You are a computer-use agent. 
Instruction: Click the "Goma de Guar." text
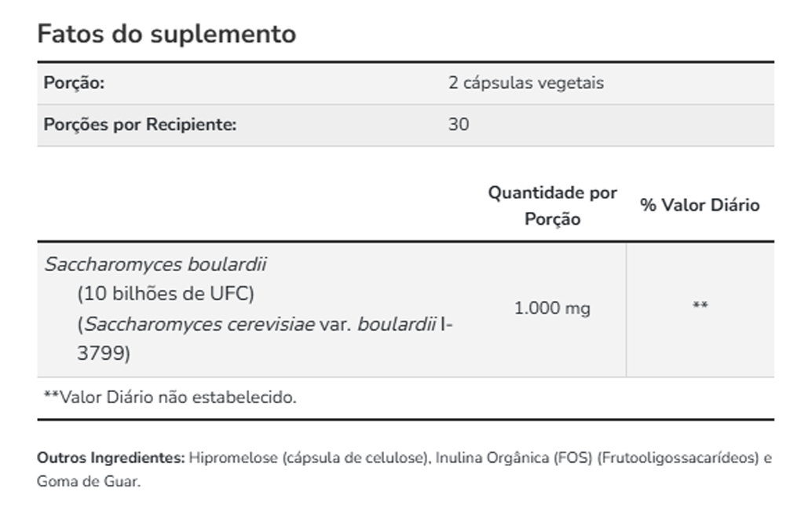pos(88,482)
